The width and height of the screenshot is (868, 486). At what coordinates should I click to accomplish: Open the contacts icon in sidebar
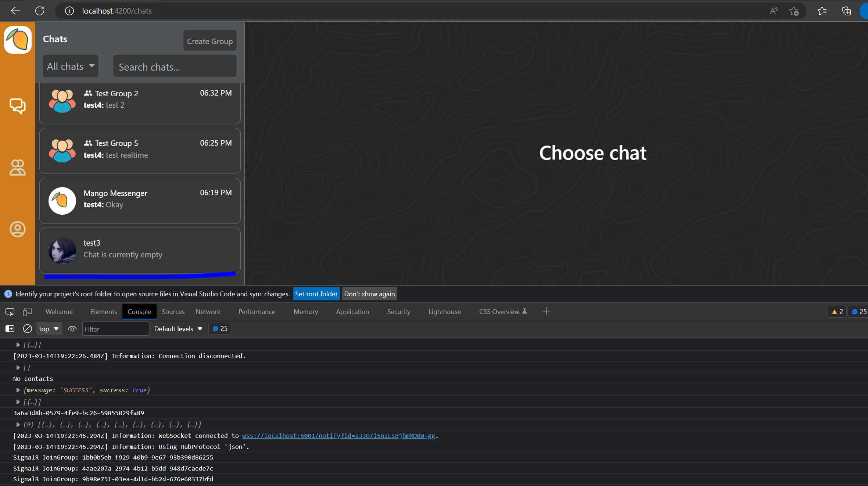tap(17, 168)
